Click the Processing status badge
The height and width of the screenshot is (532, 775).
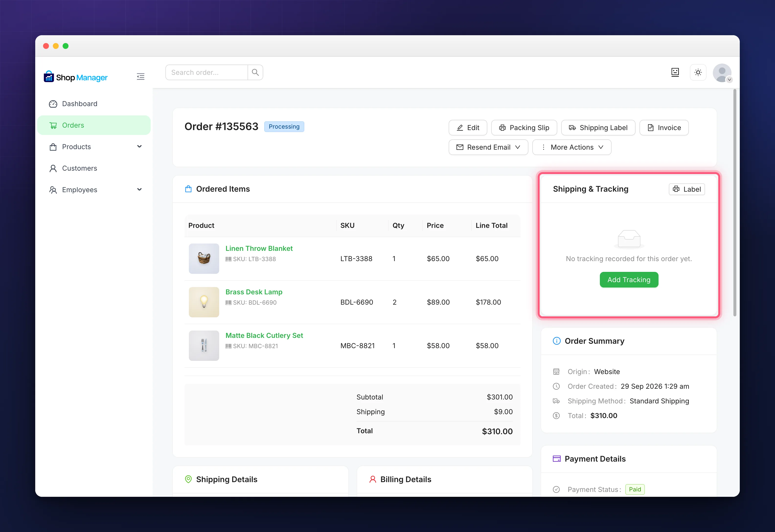(x=284, y=127)
